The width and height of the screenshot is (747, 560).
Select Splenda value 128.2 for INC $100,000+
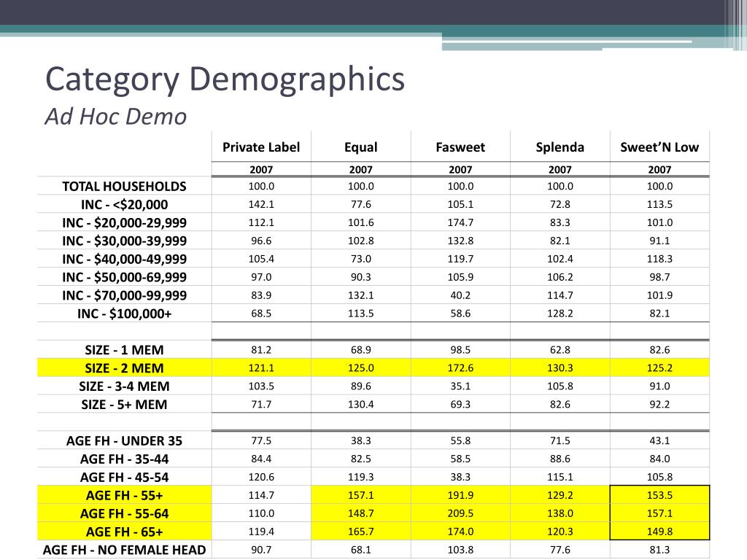(x=560, y=314)
